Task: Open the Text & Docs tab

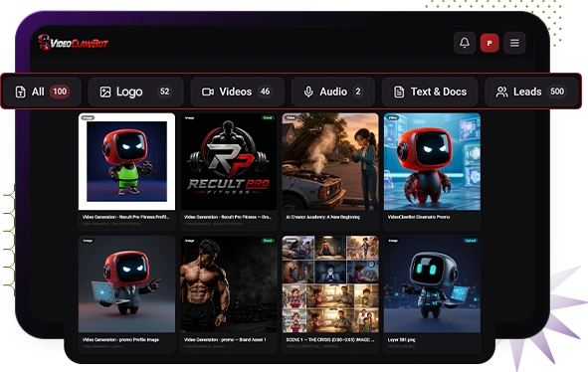Action: pos(430,92)
